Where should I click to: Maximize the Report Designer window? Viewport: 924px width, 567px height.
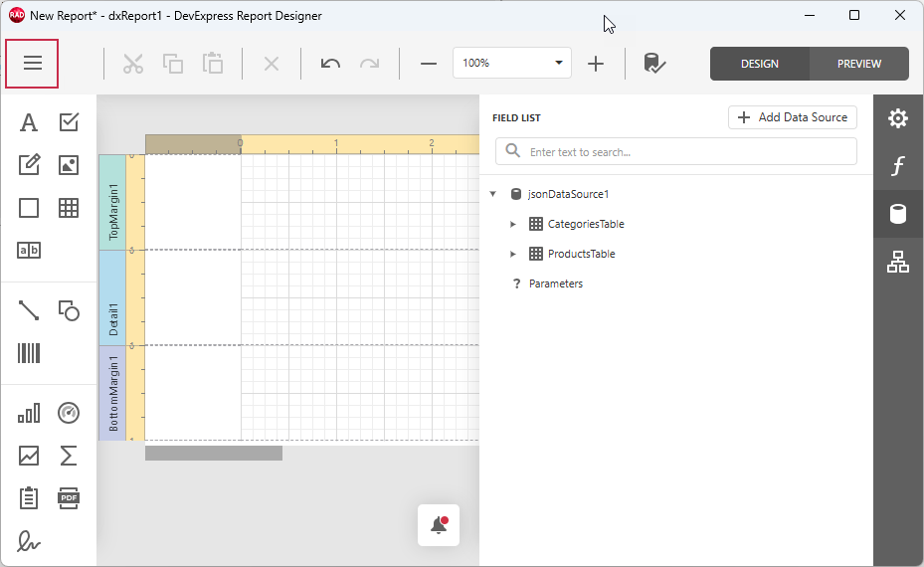click(x=854, y=15)
